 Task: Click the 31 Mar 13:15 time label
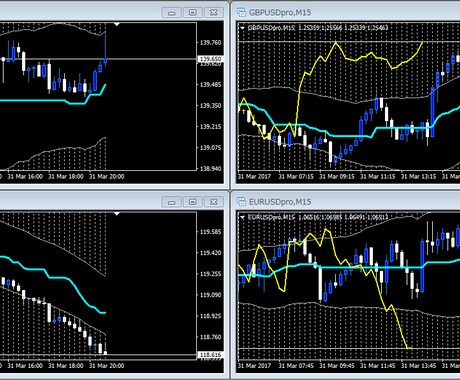pos(418,176)
